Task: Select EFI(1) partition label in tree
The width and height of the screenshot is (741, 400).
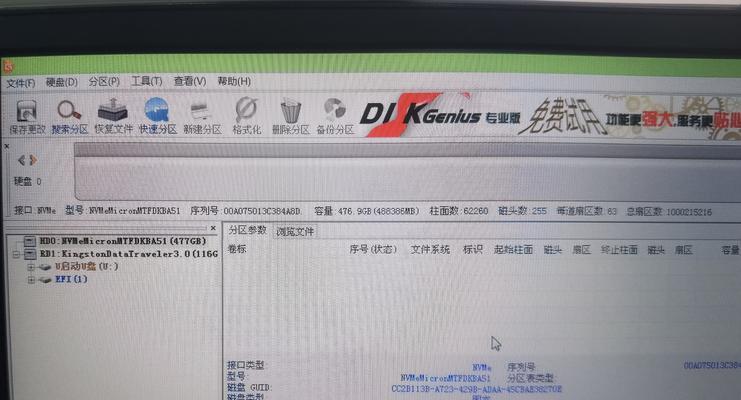Action: tap(71, 279)
